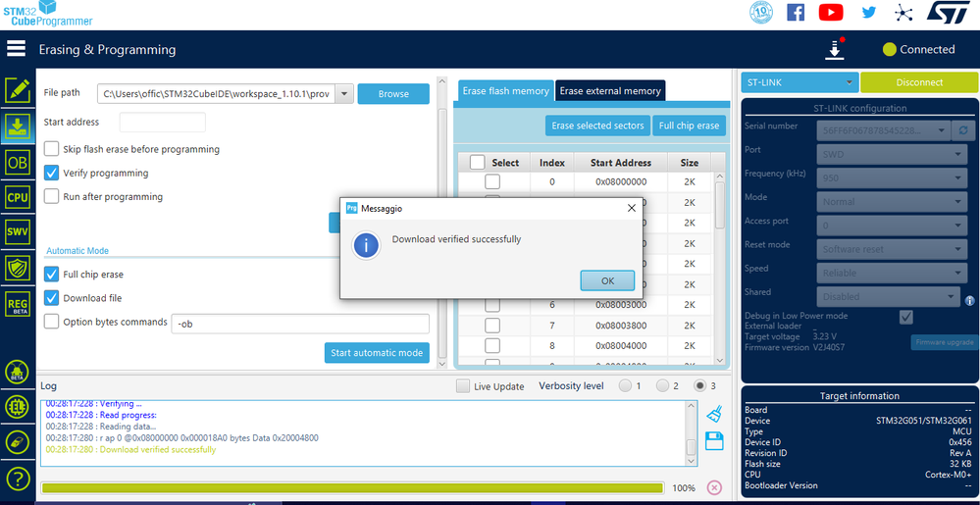Click the ST logo

(948, 13)
